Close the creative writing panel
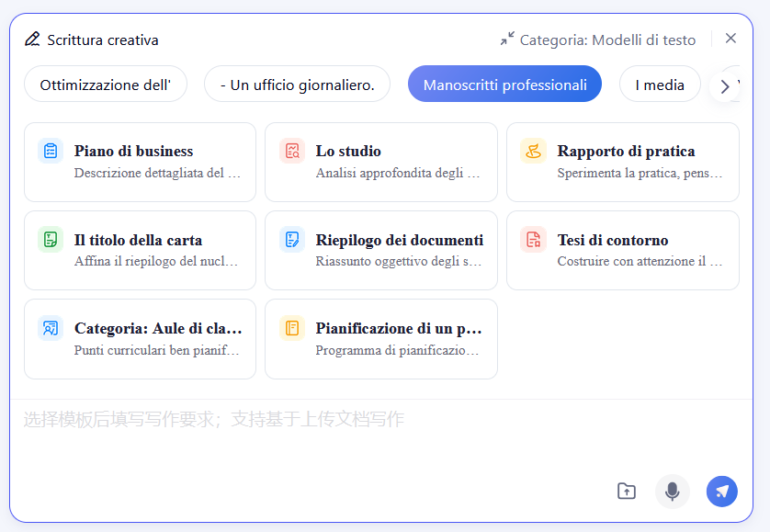The image size is (770, 532). click(730, 39)
